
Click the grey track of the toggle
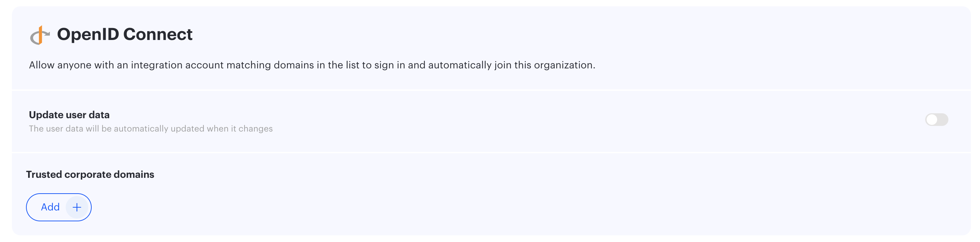click(x=942, y=120)
